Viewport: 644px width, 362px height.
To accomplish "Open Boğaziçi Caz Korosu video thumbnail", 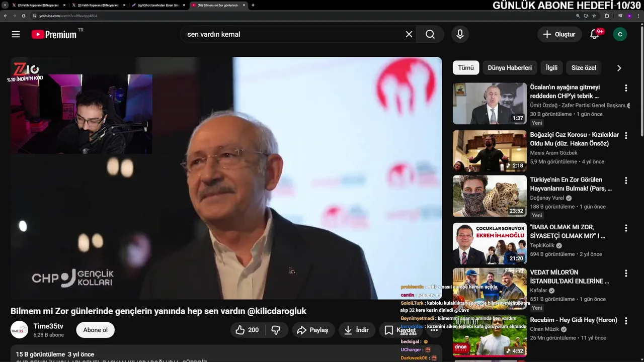I will pos(490,151).
